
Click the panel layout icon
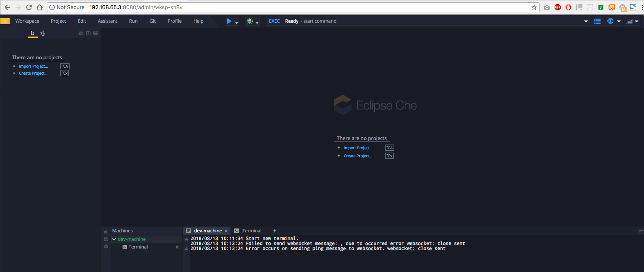(629, 21)
